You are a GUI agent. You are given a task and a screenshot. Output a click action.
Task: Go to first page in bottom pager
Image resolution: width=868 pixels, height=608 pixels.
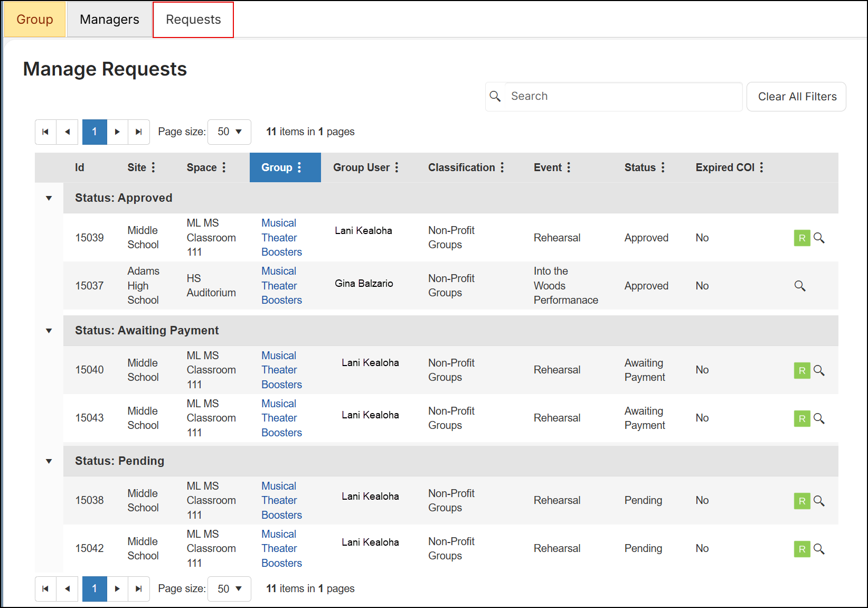[x=45, y=589]
